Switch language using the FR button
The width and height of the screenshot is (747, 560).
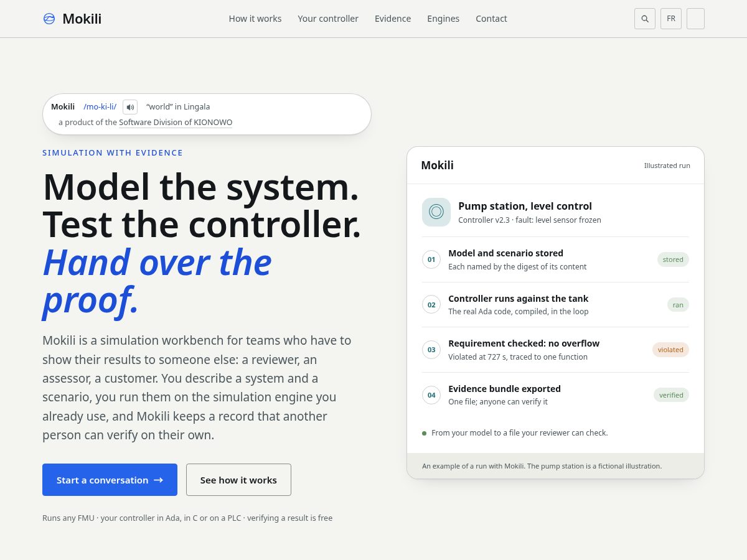pyautogui.click(x=671, y=19)
